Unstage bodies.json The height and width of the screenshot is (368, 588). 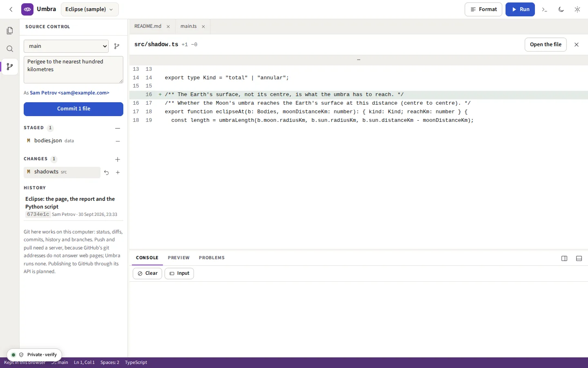[x=118, y=141]
